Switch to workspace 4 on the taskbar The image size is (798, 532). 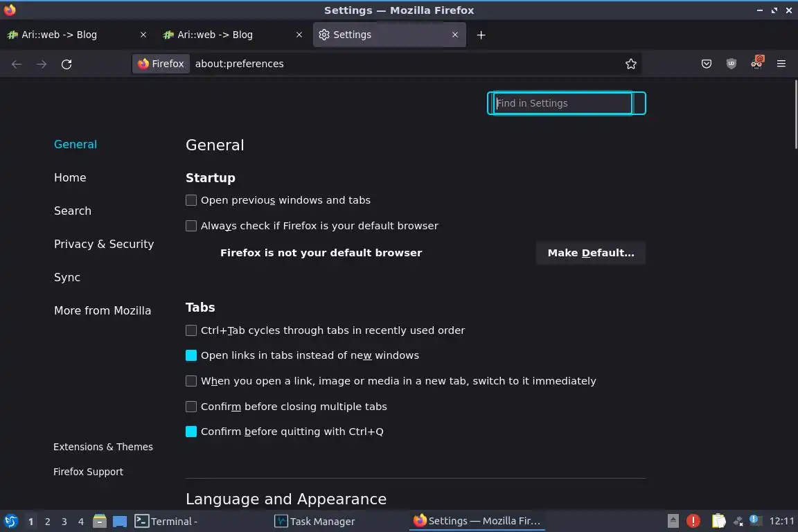[x=81, y=522]
